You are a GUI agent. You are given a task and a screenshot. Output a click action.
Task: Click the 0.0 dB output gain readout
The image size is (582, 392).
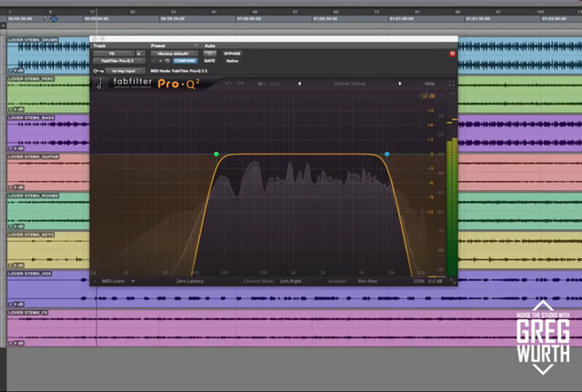435,281
